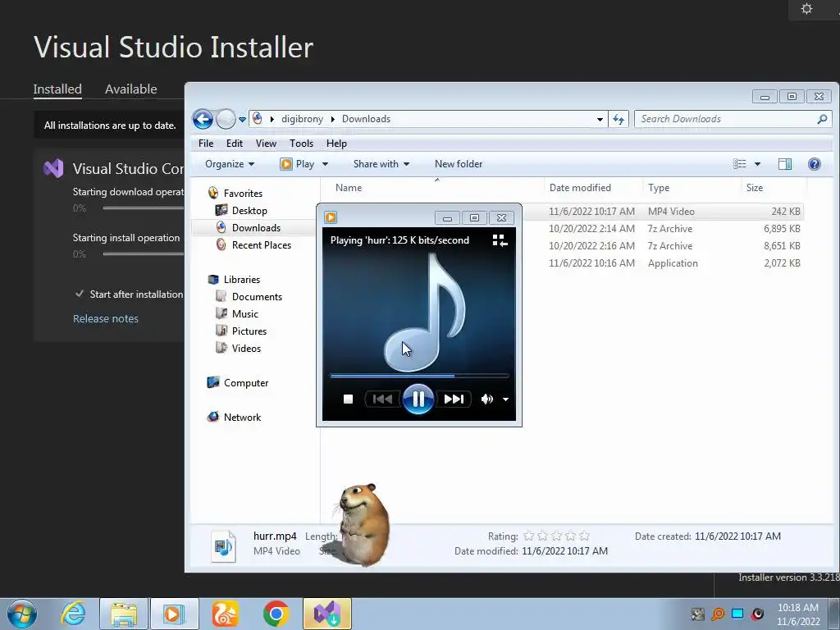Switch to Available tab in Installer
The width and height of the screenshot is (840, 630).
(130, 89)
